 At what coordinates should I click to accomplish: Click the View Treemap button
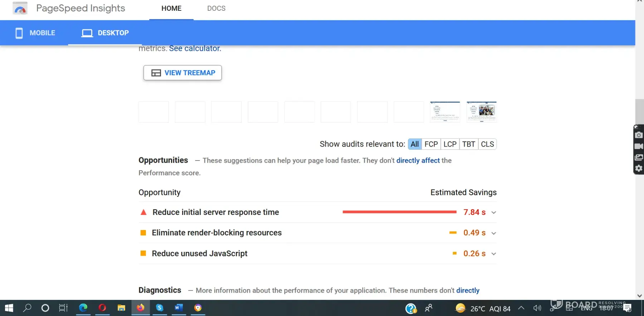(182, 73)
